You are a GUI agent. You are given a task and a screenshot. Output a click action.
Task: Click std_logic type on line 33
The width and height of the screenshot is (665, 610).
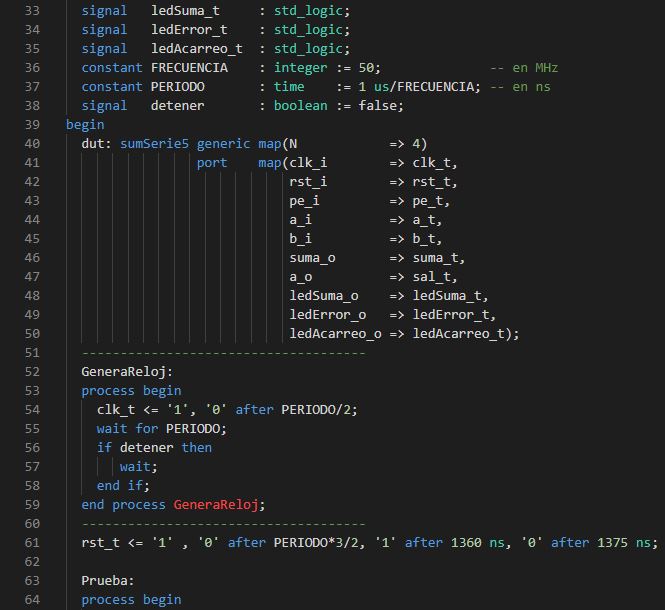tap(311, 11)
